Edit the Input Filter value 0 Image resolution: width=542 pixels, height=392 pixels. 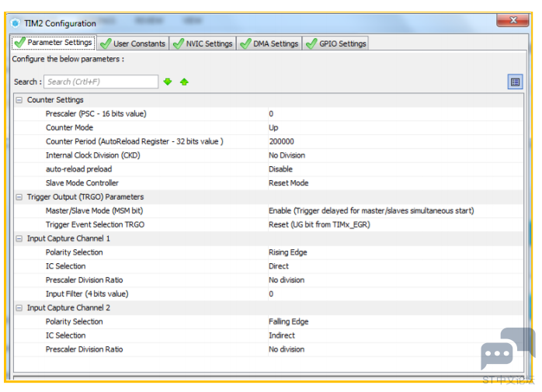point(271,294)
